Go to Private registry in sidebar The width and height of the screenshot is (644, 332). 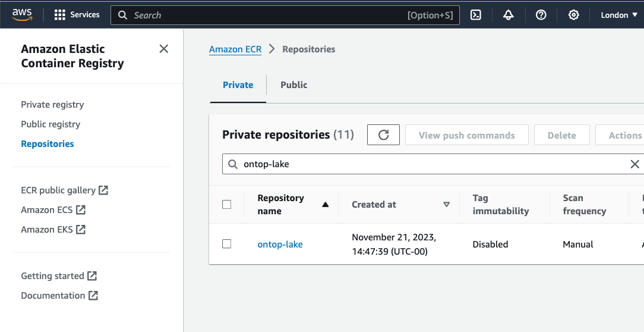coord(52,105)
